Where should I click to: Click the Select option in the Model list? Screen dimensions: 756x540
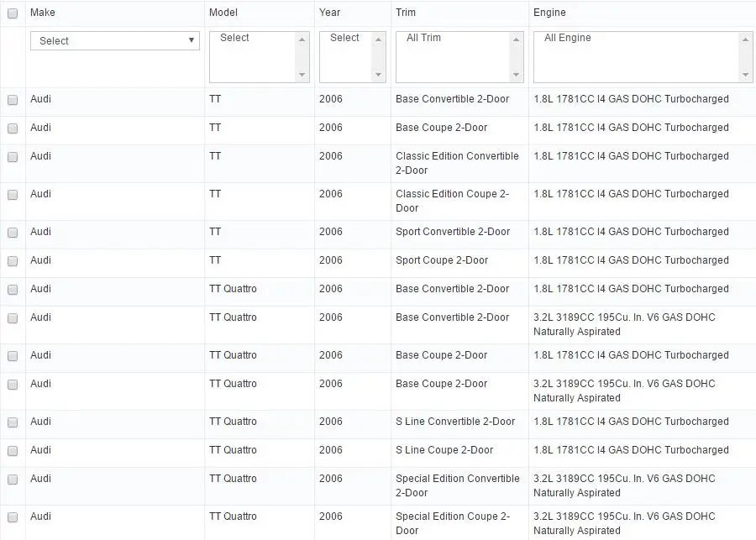tap(234, 38)
